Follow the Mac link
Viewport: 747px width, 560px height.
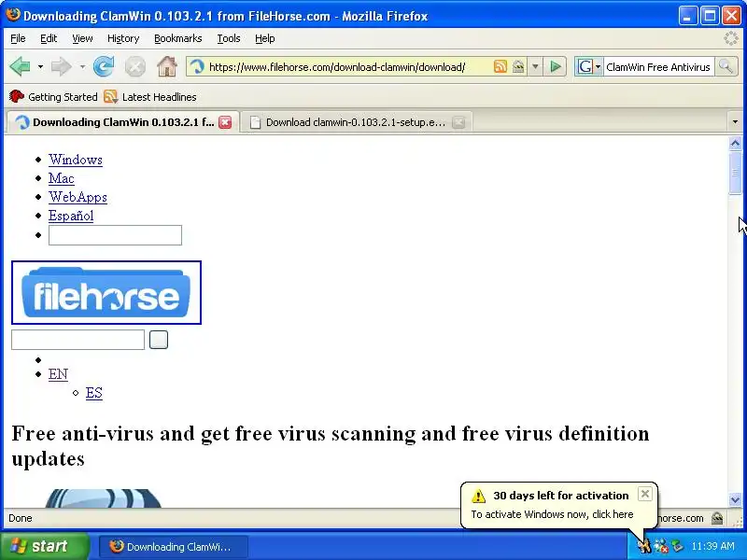pos(61,178)
